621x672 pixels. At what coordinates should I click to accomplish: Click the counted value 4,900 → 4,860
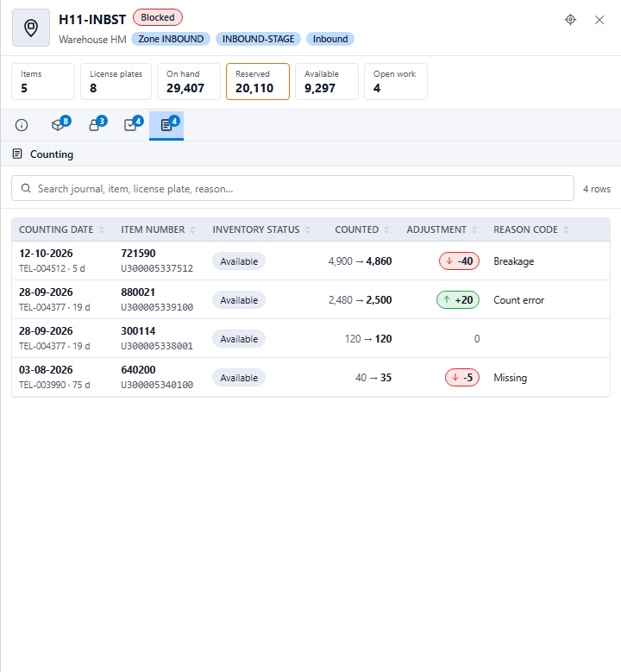point(360,261)
